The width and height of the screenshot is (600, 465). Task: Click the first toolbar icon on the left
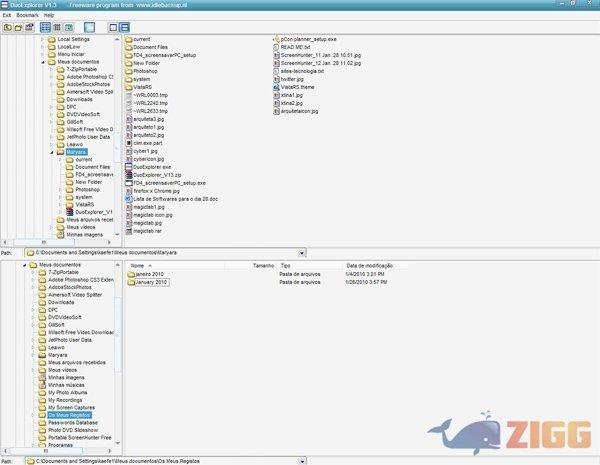click(8, 27)
